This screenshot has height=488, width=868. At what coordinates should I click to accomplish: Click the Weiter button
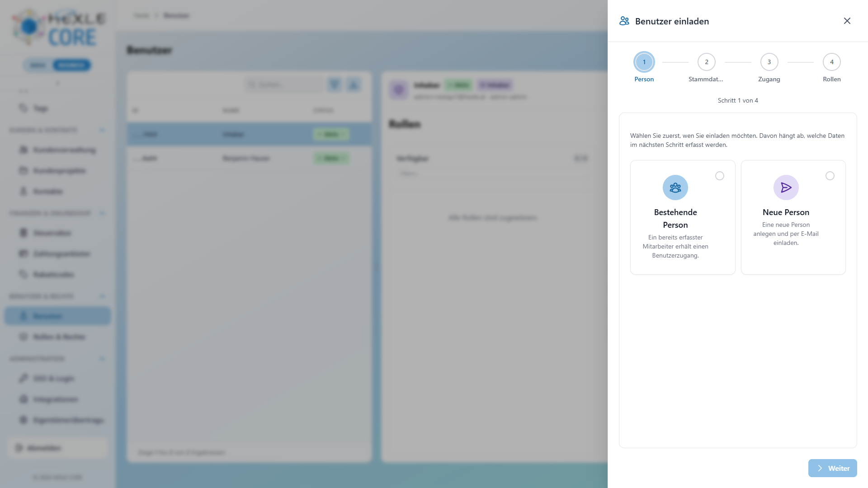(833, 468)
